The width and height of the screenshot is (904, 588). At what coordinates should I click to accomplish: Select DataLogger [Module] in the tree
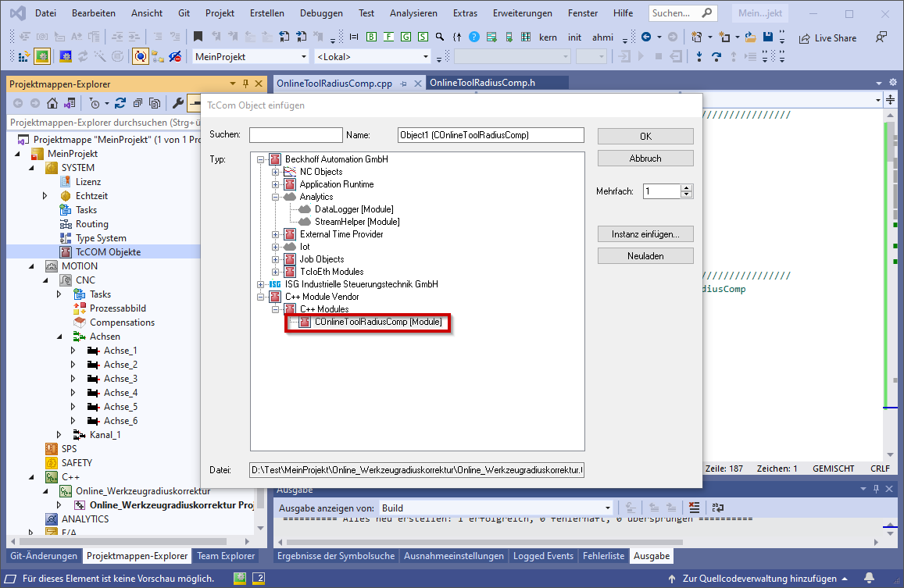(x=354, y=209)
